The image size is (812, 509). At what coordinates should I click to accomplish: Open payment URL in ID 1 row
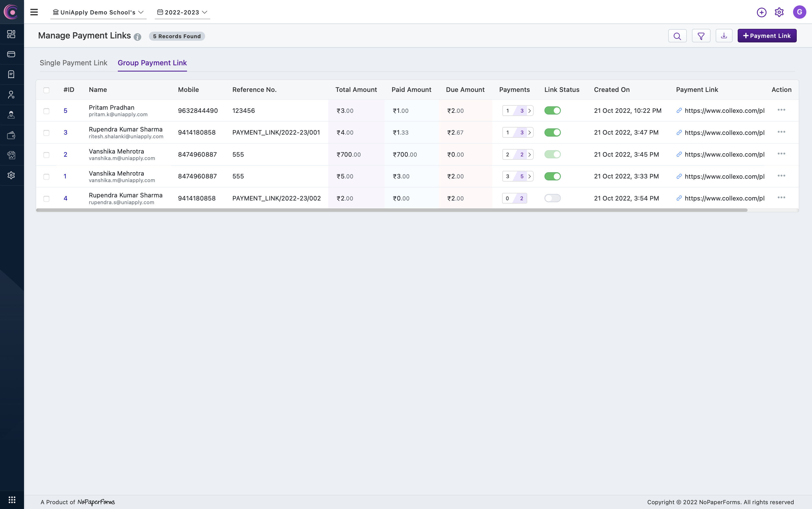point(724,176)
